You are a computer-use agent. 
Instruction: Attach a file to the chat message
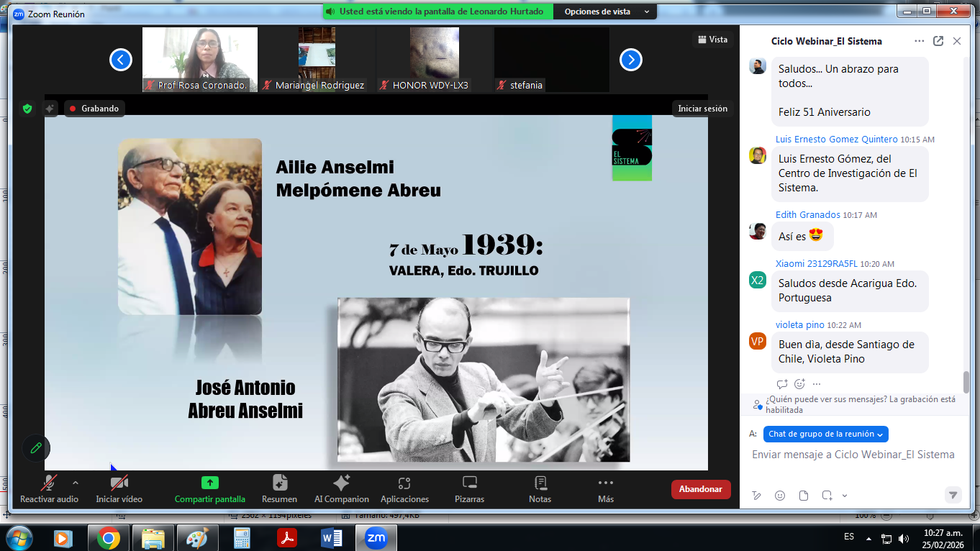[802, 496]
